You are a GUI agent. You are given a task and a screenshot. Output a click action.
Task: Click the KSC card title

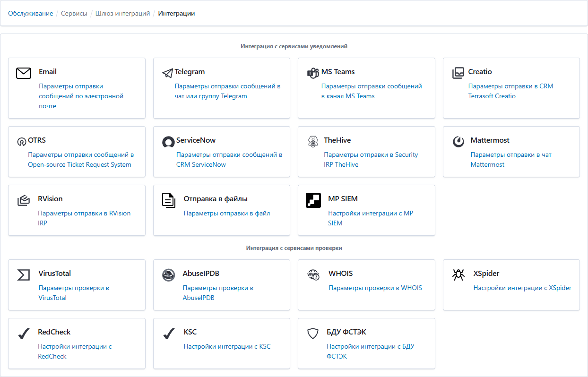click(190, 332)
